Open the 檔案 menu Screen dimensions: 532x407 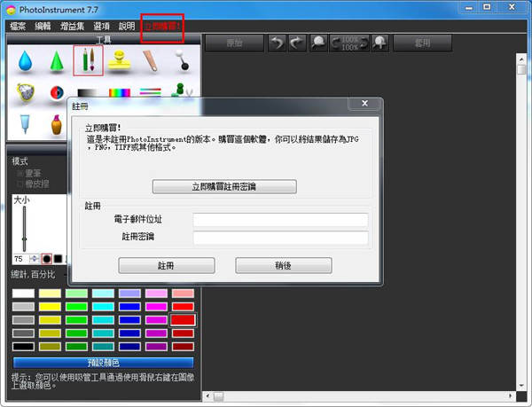pos(18,26)
